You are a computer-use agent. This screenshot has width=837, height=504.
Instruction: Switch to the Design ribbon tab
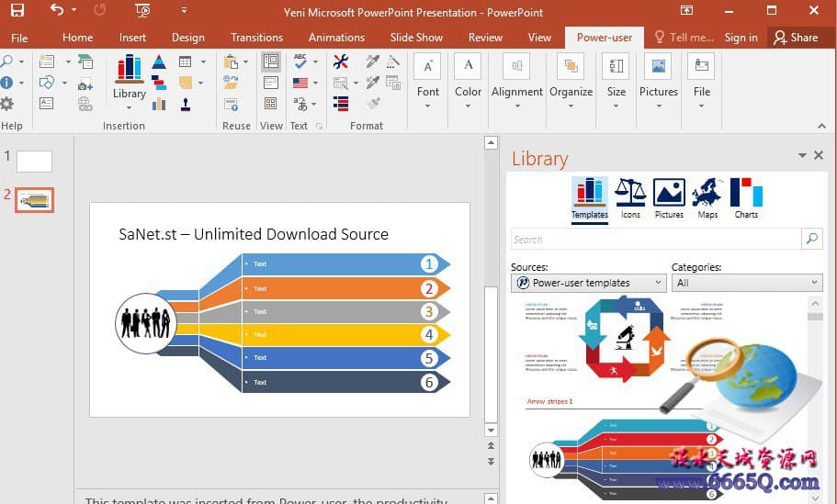pyautogui.click(x=188, y=38)
